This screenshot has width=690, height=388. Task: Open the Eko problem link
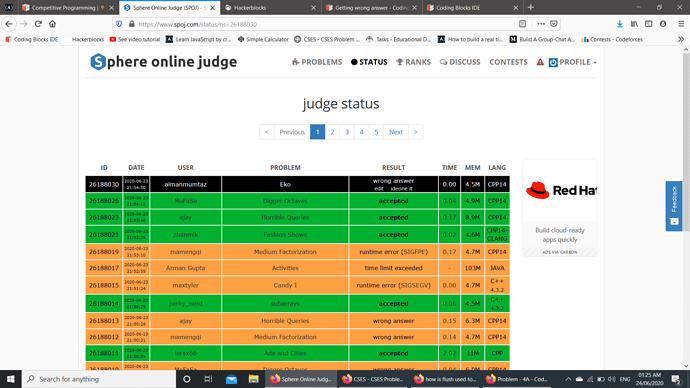[x=285, y=184]
